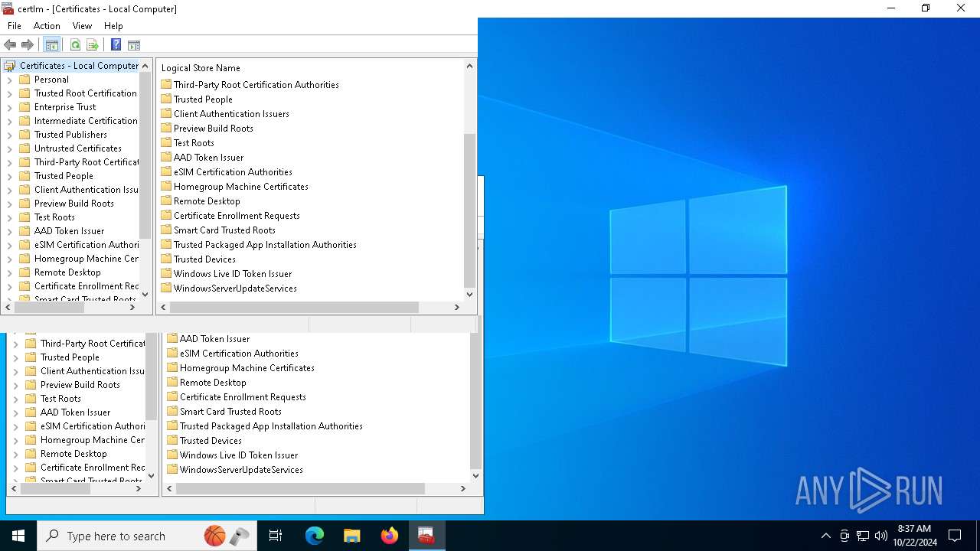This screenshot has height=551, width=980.
Task: Expand Trusted Root Certification node in the tree
Action: click(x=10, y=93)
